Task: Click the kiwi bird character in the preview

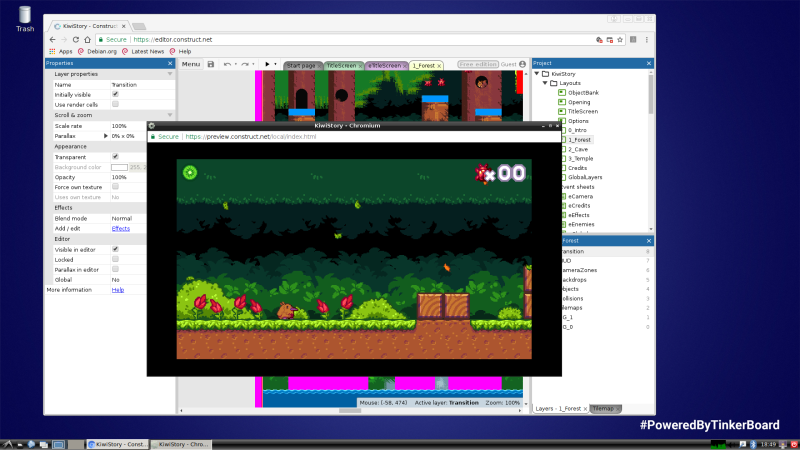Action: tap(287, 310)
